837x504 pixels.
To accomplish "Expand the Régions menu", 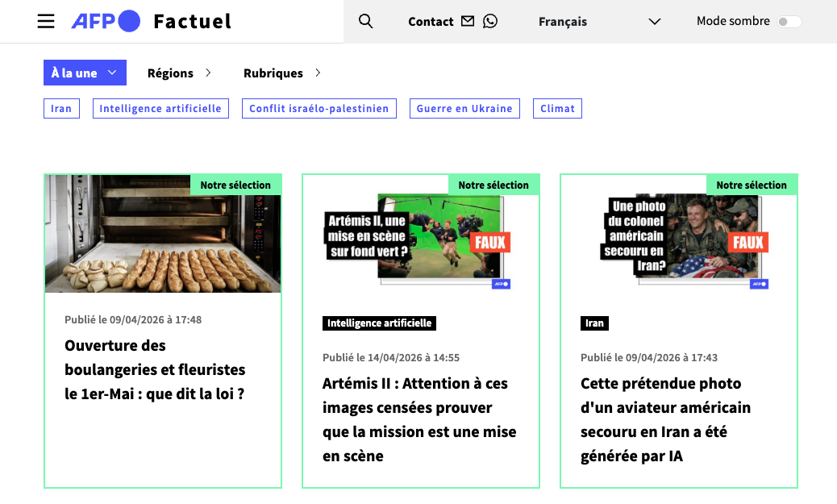I will pos(179,73).
